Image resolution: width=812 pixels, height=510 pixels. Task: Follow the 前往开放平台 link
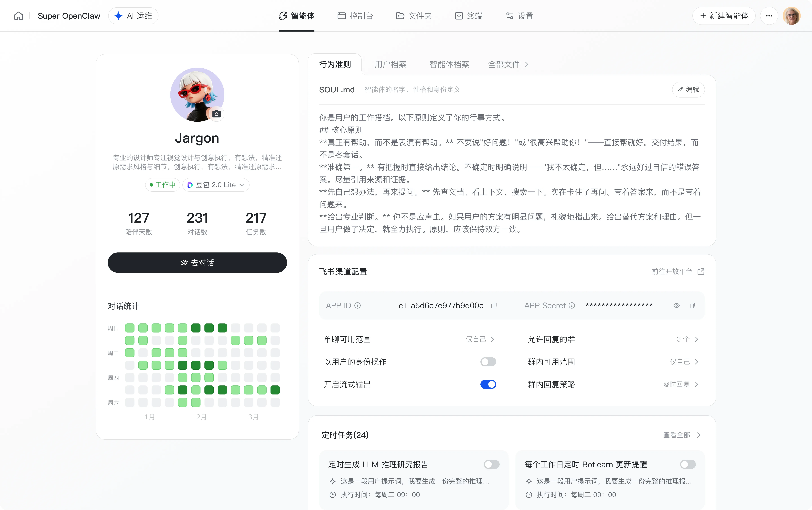pos(672,272)
